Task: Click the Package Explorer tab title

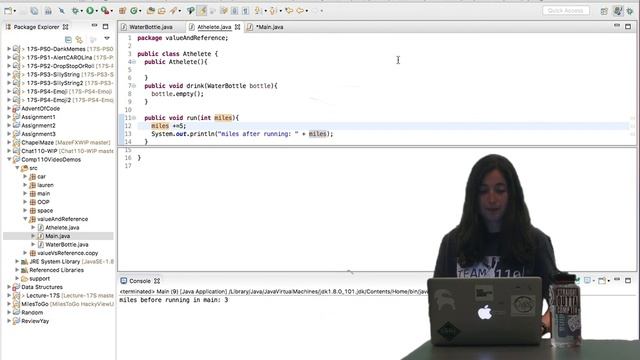Action: [36, 27]
